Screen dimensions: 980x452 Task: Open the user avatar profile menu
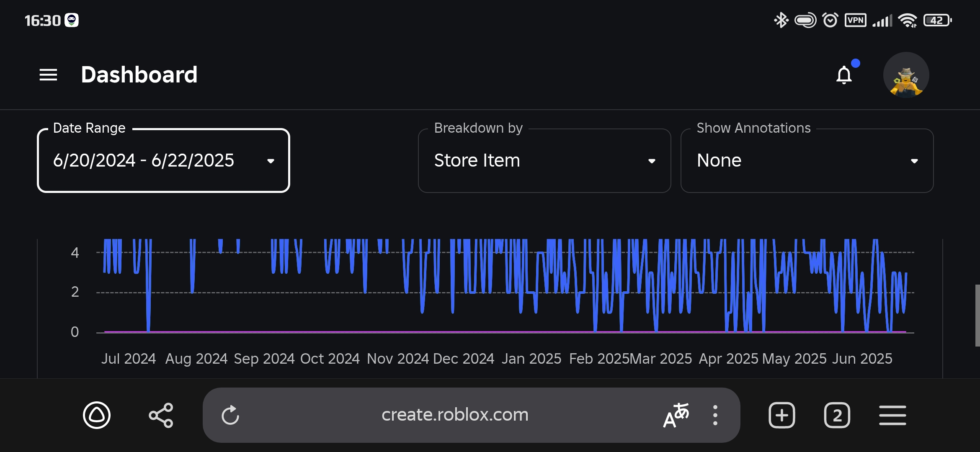pyautogui.click(x=906, y=75)
